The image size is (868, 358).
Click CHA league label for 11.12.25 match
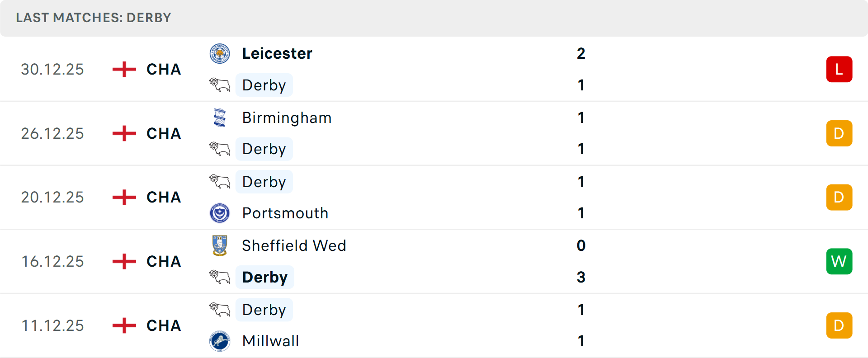pyautogui.click(x=164, y=325)
